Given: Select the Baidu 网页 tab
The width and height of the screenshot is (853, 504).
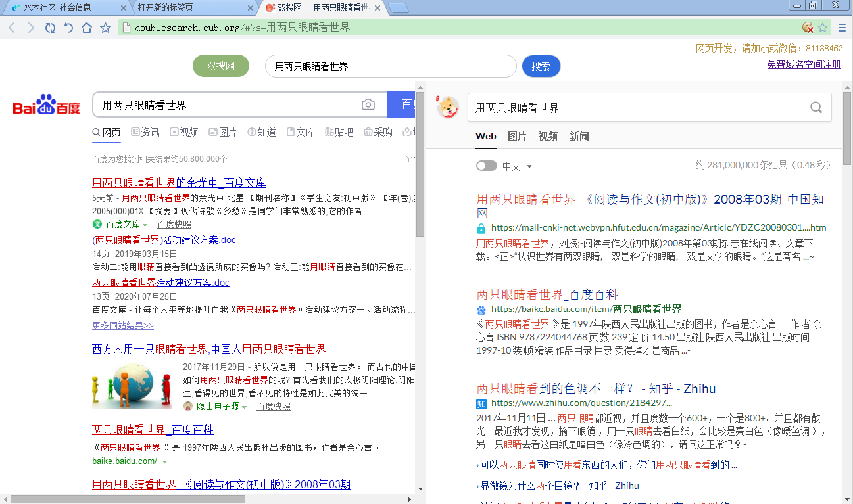Looking at the screenshot, I should click(x=107, y=132).
